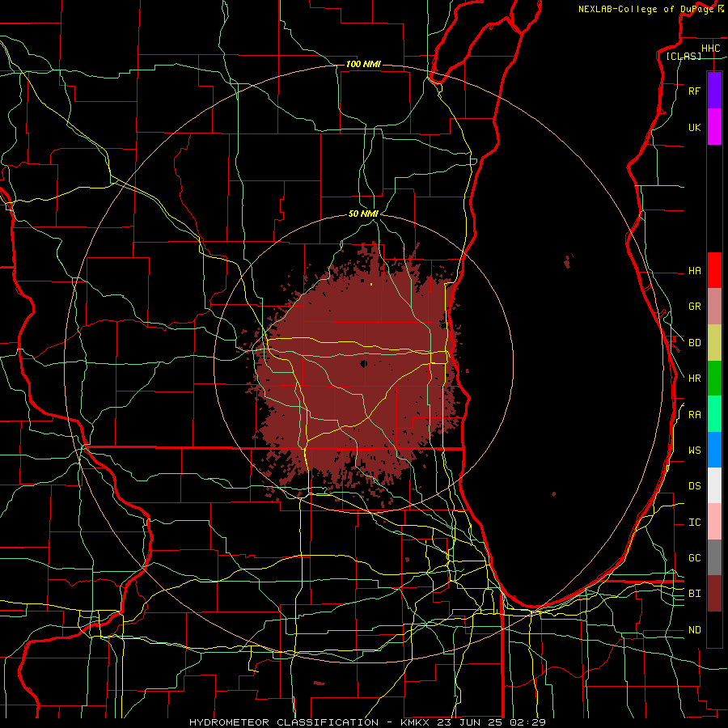Click the 'RA' legend label
Screen dimensions: 728x728
coord(694,415)
